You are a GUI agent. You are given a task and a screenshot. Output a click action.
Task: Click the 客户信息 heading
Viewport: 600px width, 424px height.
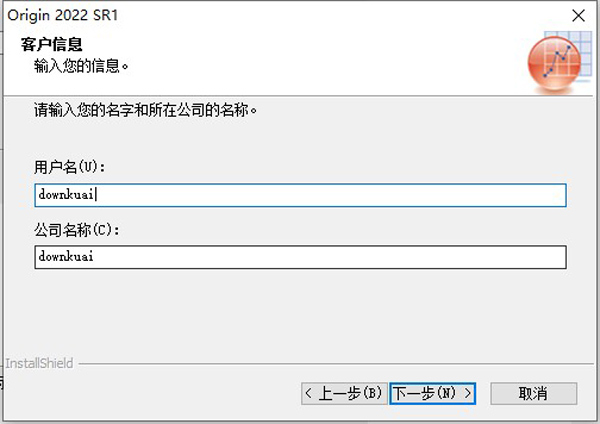[52, 44]
